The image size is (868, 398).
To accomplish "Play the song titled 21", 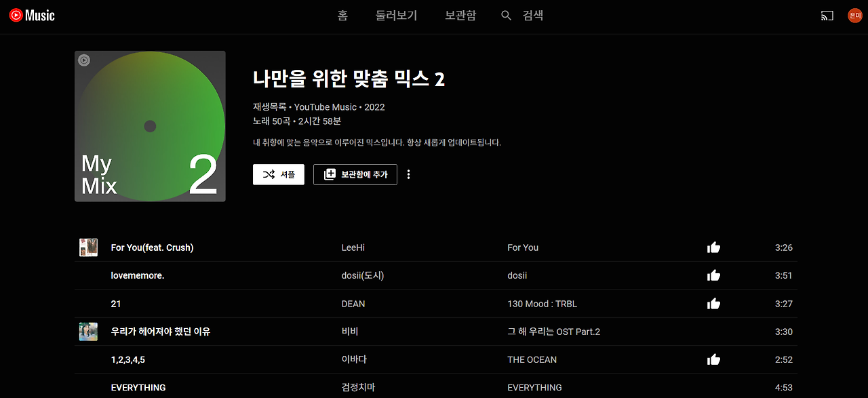I will pyautogui.click(x=116, y=304).
